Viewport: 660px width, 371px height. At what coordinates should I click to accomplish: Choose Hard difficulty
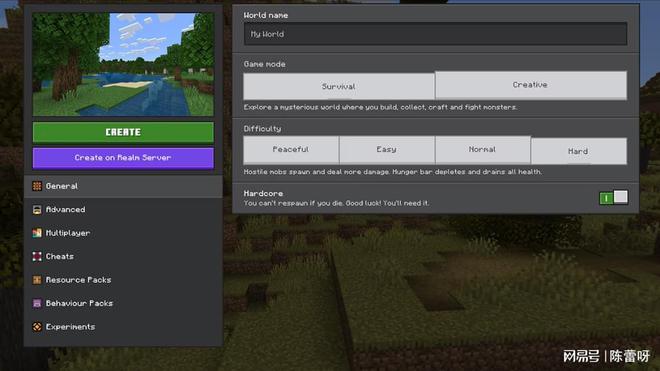point(578,151)
